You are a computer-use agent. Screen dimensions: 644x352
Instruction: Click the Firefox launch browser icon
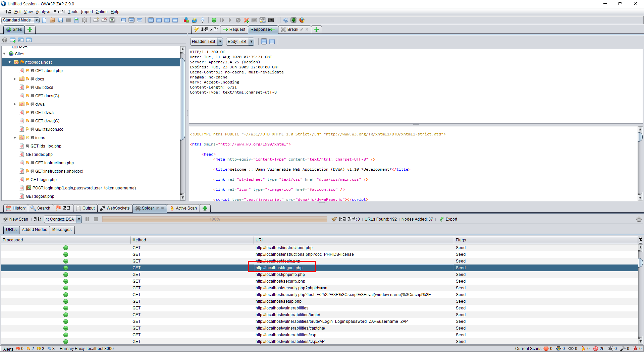pos(302,20)
